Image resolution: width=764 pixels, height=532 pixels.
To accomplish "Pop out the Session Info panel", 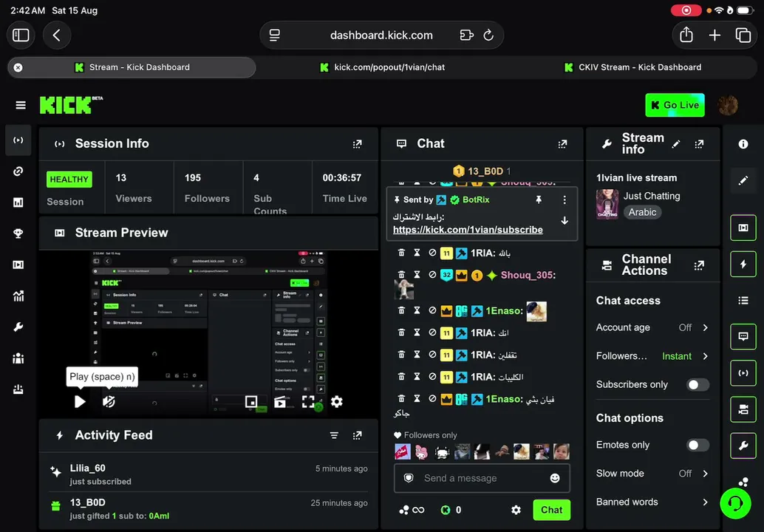I will click(x=357, y=144).
